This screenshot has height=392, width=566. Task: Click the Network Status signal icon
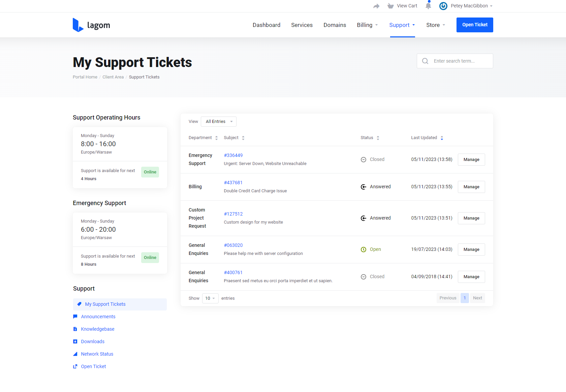point(75,354)
